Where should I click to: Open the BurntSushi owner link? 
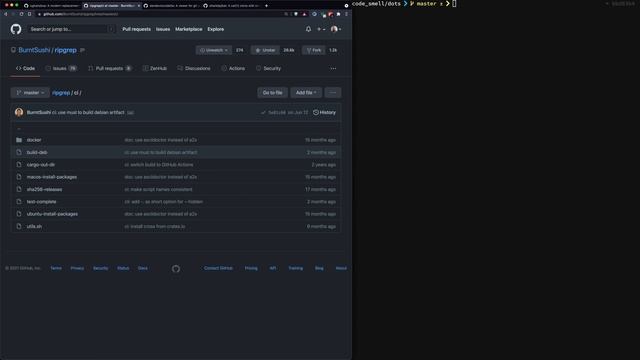(34, 50)
